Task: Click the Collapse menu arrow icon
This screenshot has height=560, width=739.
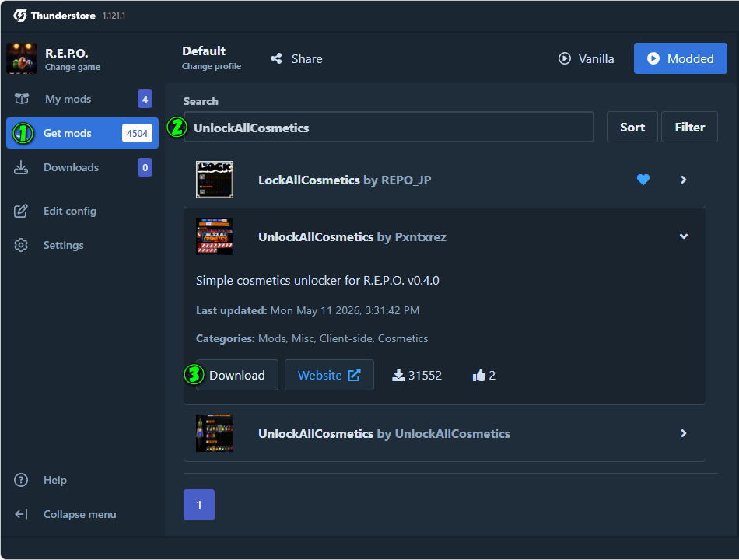Action: 21,514
